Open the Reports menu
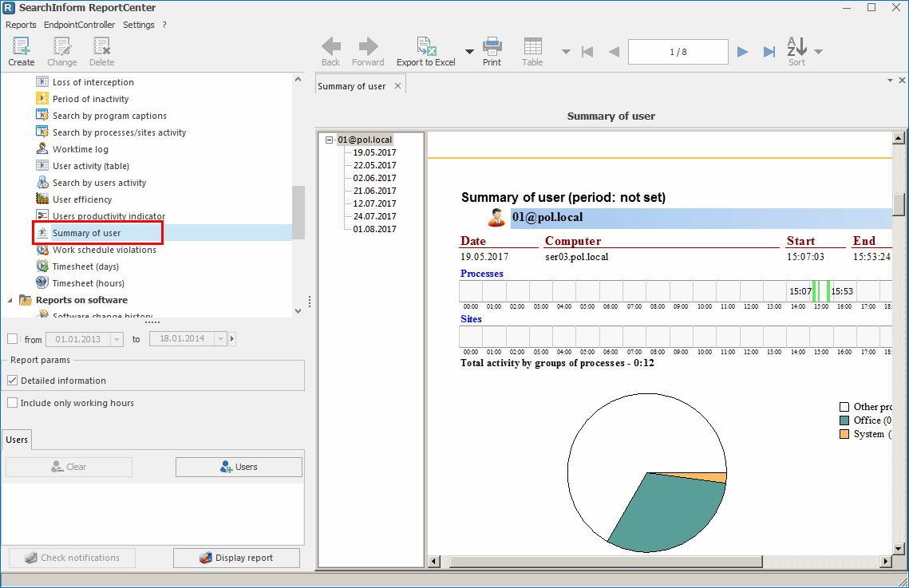Image resolution: width=909 pixels, height=588 pixels. click(21, 25)
